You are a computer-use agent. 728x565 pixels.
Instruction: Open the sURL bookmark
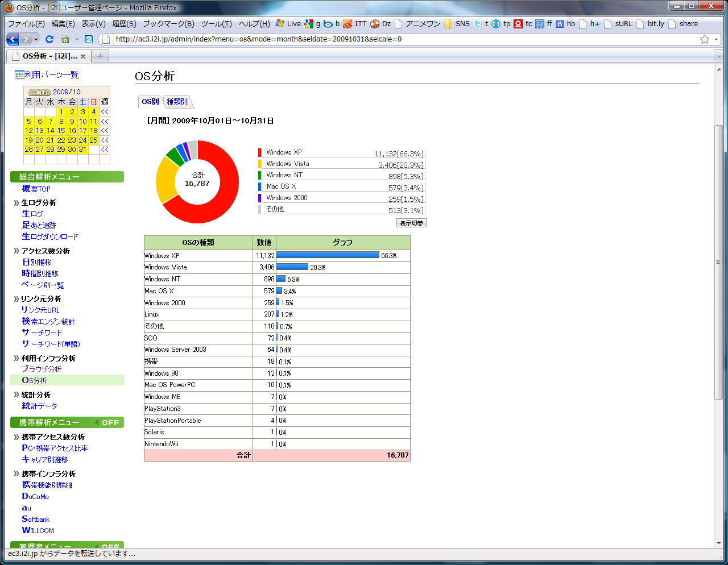[618, 24]
